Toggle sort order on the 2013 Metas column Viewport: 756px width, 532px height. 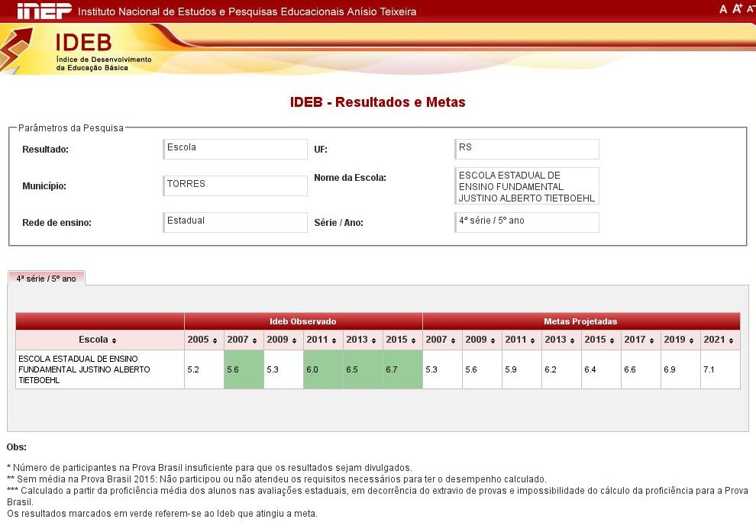pyautogui.click(x=573, y=340)
